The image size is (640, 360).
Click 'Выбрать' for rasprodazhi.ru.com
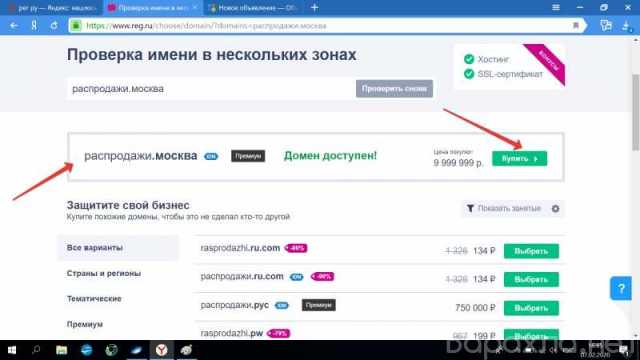pyautogui.click(x=531, y=251)
